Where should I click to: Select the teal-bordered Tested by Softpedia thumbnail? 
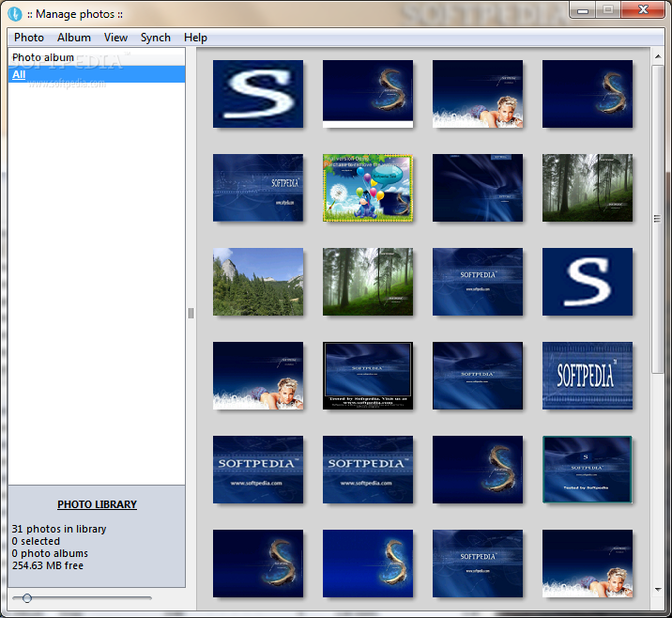[x=588, y=470]
